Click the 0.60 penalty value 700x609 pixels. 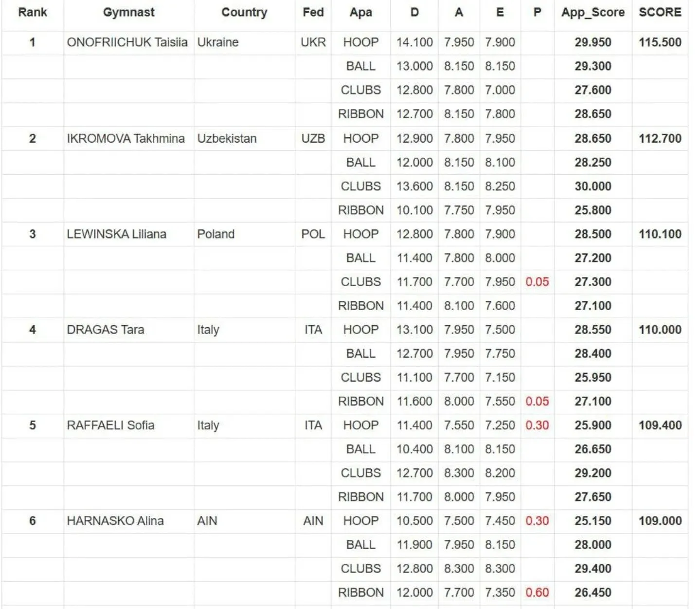tap(537, 592)
